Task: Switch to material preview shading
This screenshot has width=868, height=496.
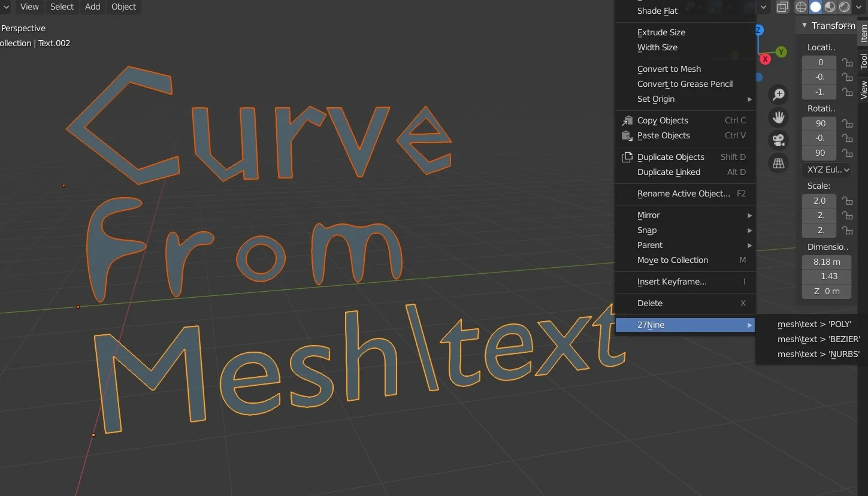Action: pos(830,7)
